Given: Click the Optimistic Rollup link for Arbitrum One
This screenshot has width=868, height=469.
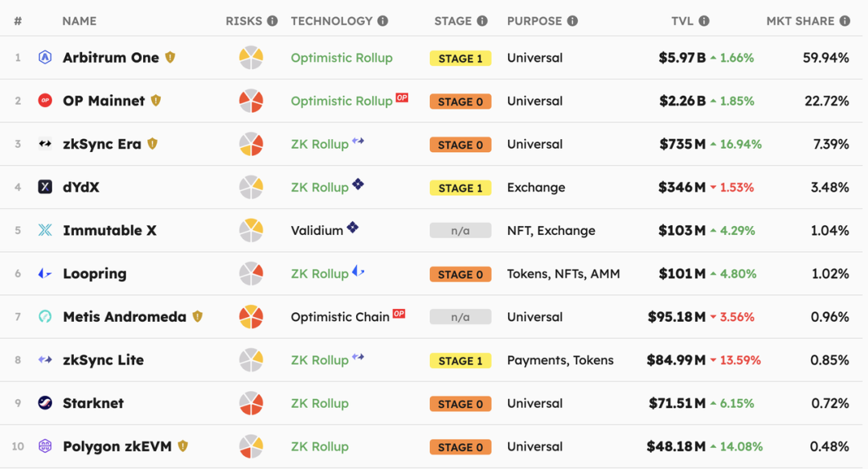Looking at the screenshot, I should click(342, 58).
